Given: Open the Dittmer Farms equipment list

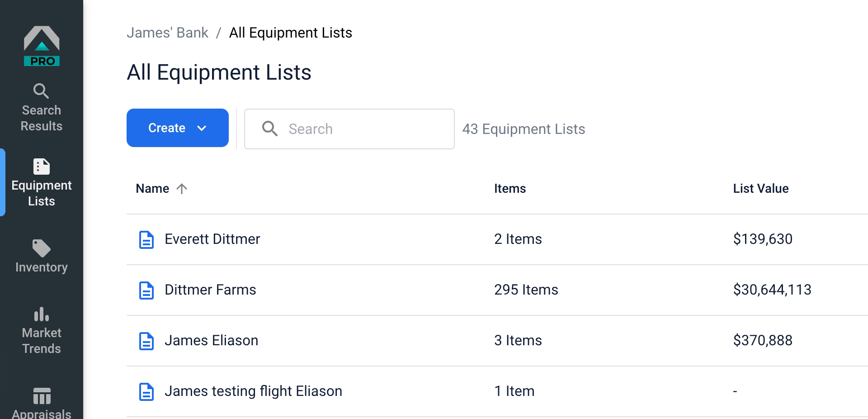Looking at the screenshot, I should 210,290.
